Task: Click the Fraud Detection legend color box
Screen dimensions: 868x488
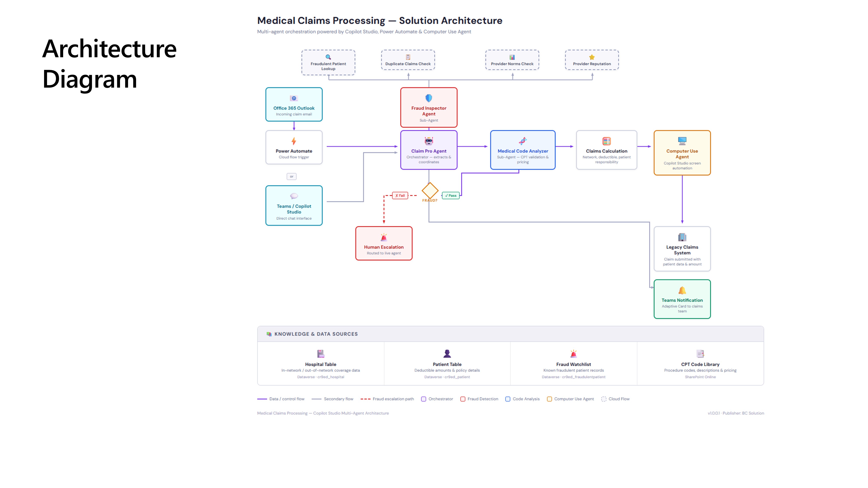Action: (x=463, y=399)
